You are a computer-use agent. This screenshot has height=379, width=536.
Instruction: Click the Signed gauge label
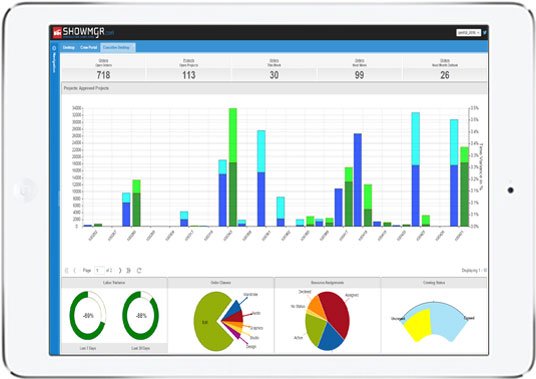(469, 318)
